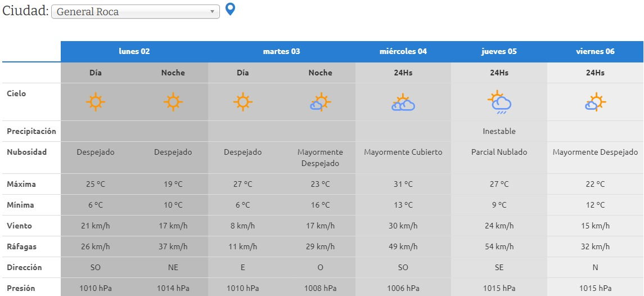
Task: Click the mostly clear icon for viernes 06
Action: 595,102
